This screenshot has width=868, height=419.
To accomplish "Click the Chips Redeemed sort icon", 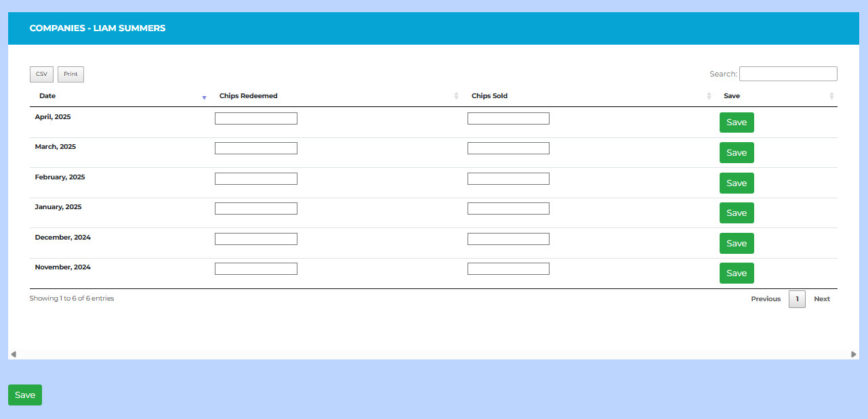I will (x=456, y=96).
